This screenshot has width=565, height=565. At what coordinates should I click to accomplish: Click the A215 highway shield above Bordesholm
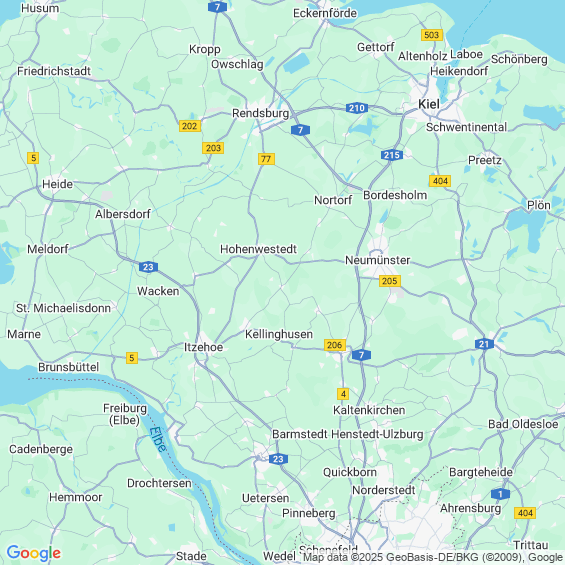[x=392, y=155]
